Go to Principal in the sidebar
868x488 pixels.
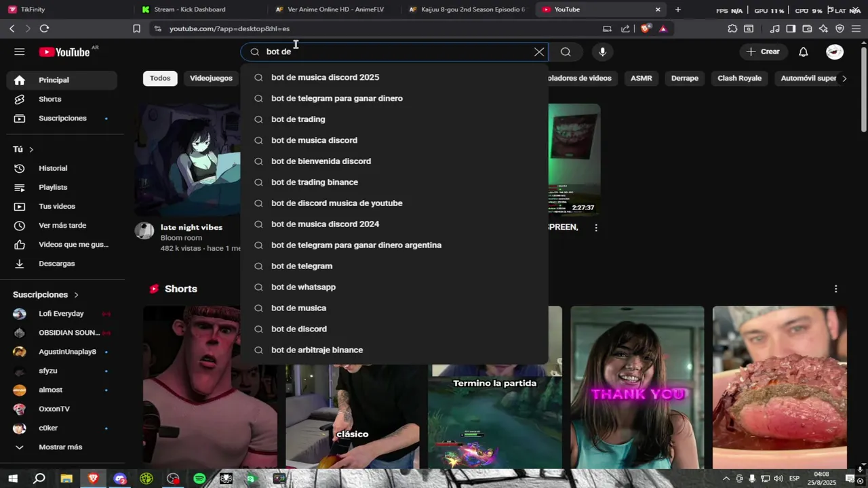click(62, 80)
